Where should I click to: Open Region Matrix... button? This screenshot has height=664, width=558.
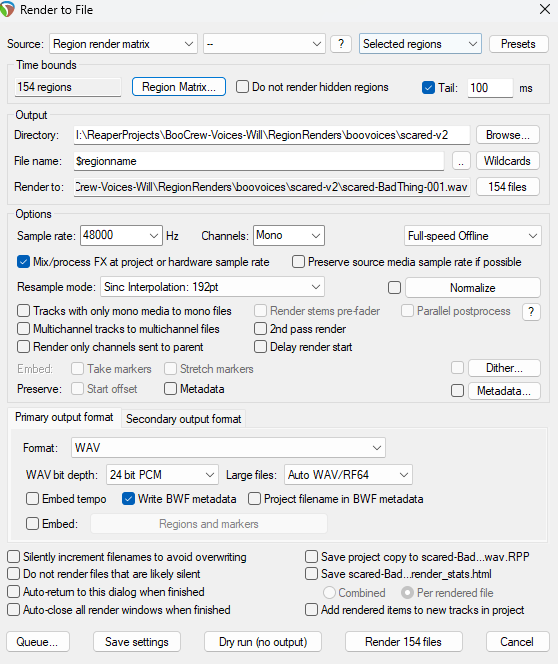179,87
